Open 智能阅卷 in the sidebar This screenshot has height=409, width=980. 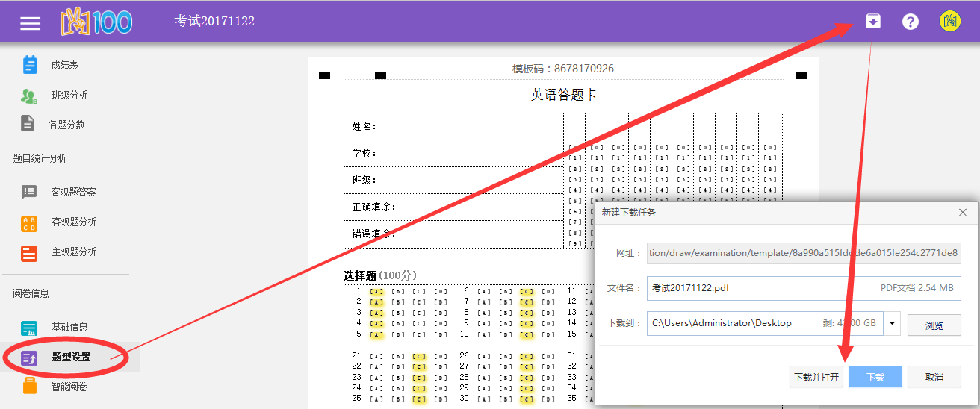pos(69,387)
